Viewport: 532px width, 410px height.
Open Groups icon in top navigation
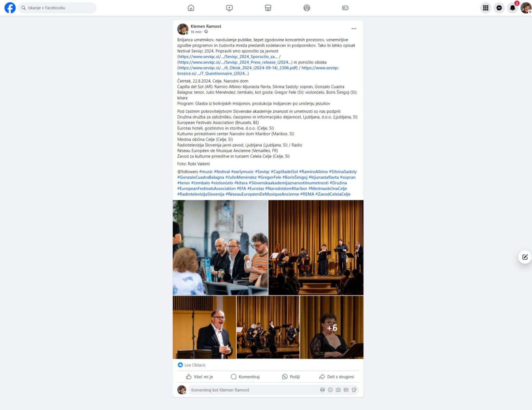[x=307, y=8]
